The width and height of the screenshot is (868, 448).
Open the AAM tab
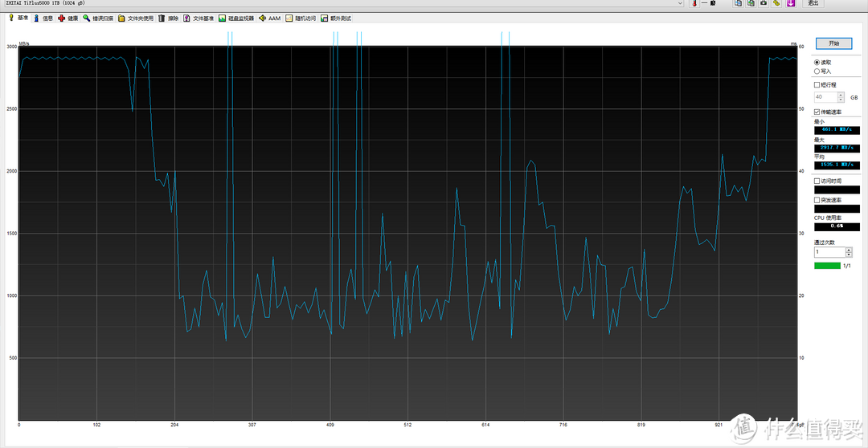[x=269, y=18]
